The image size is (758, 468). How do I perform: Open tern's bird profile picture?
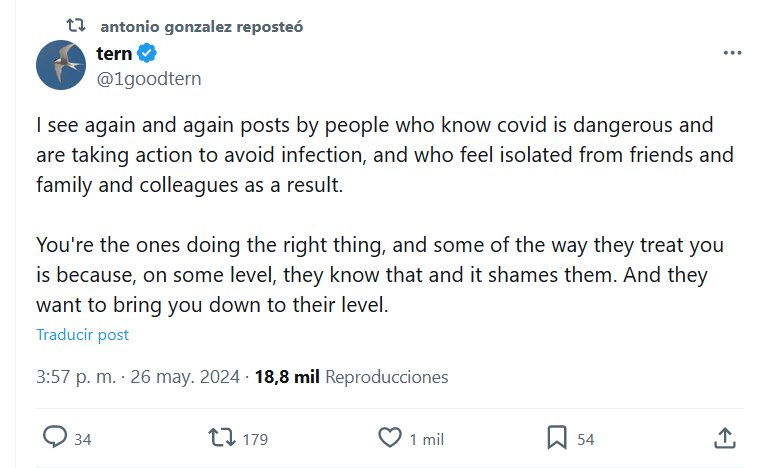click(60, 66)
